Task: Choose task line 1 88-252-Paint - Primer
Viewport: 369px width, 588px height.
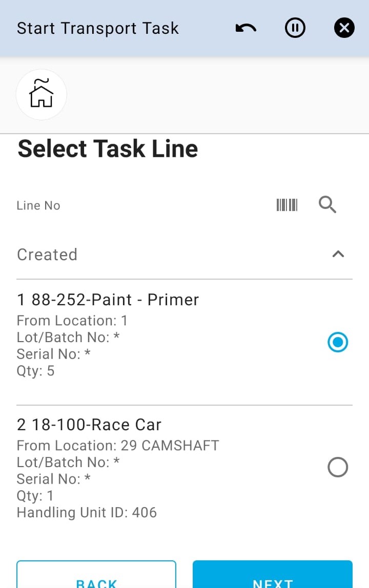Action: (108, 300)
